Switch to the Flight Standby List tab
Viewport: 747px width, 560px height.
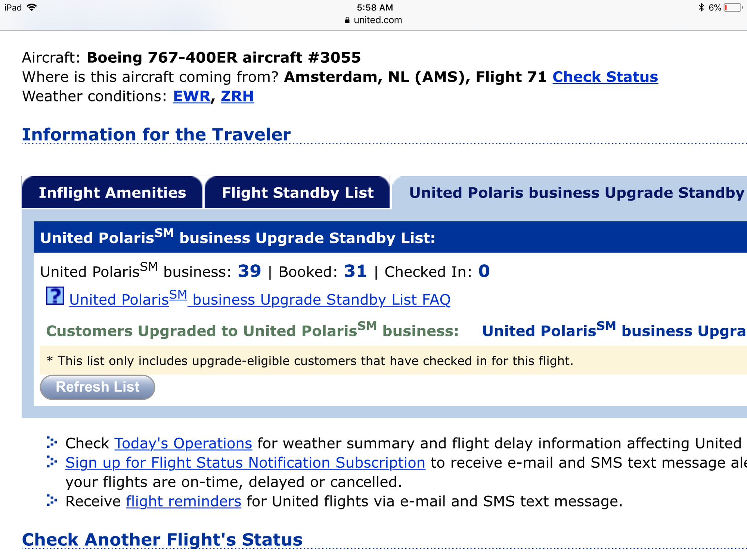[297, 193]
